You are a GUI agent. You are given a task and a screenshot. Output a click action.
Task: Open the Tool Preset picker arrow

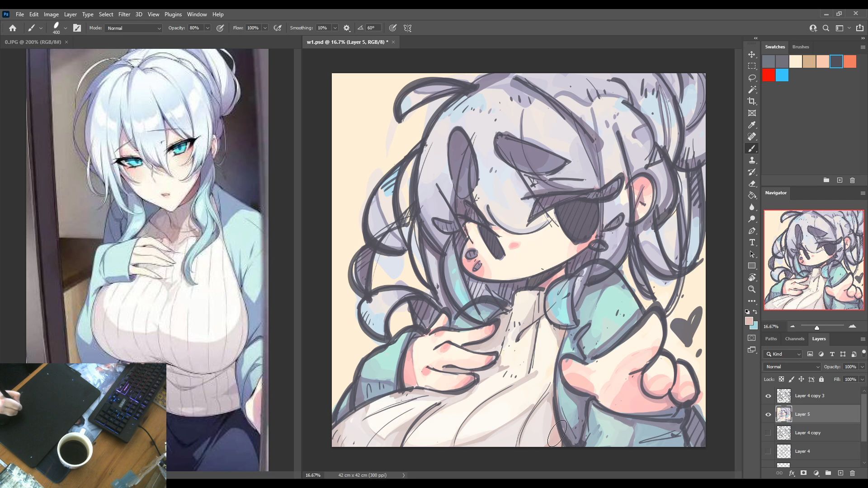[x=41, y=28]
